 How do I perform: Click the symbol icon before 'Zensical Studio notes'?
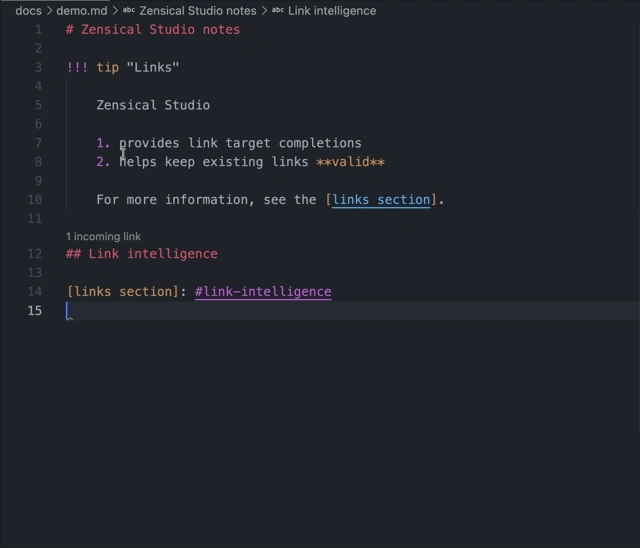click(x=129, y=10)
